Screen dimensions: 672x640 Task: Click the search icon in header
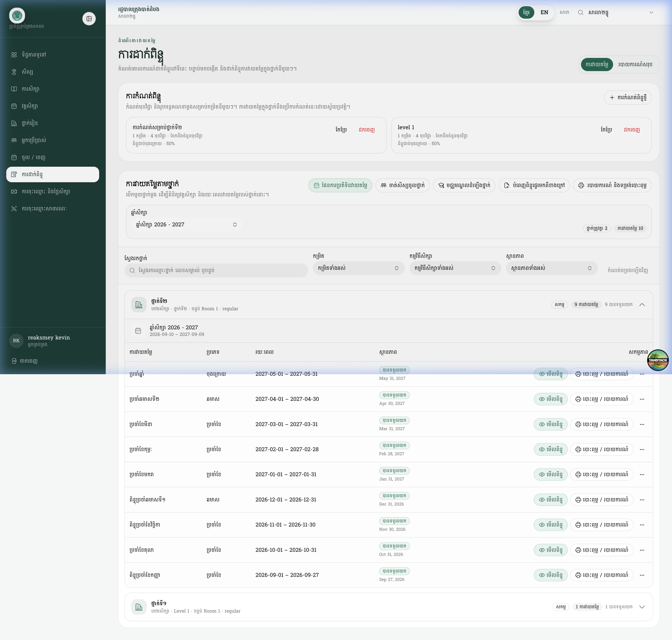(580, 13)
